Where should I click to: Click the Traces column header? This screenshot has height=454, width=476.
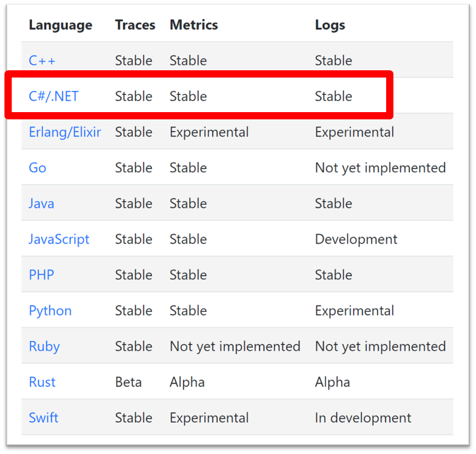pos(135,25)
